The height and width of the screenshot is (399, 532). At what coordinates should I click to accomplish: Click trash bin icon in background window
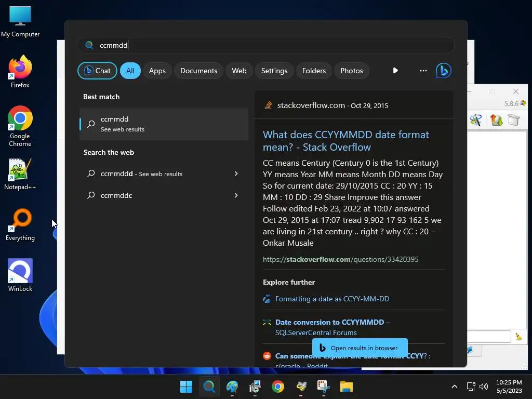(x=514, y=120)
